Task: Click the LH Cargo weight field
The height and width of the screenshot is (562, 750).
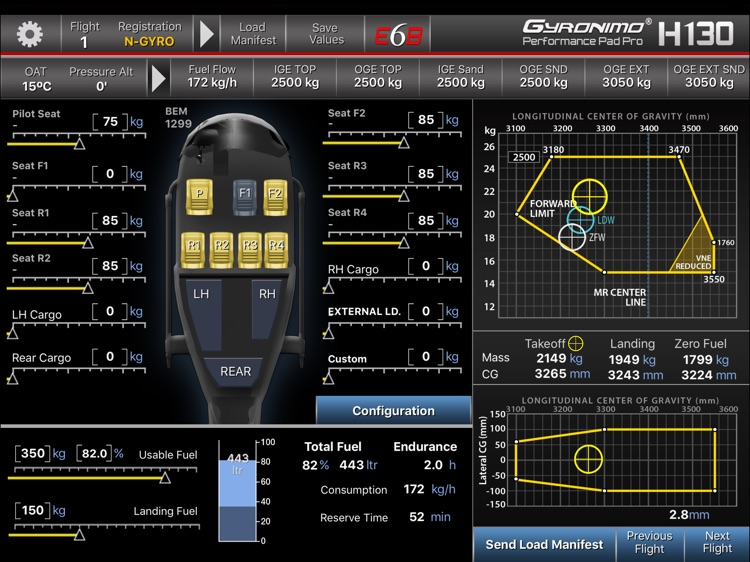Action: (x=110, y=311)
